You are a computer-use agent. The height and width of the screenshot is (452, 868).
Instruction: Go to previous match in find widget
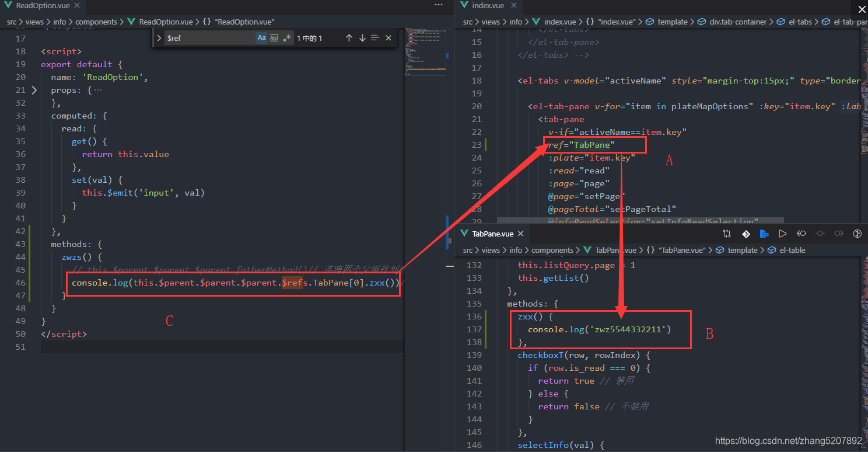click(349, 38)
